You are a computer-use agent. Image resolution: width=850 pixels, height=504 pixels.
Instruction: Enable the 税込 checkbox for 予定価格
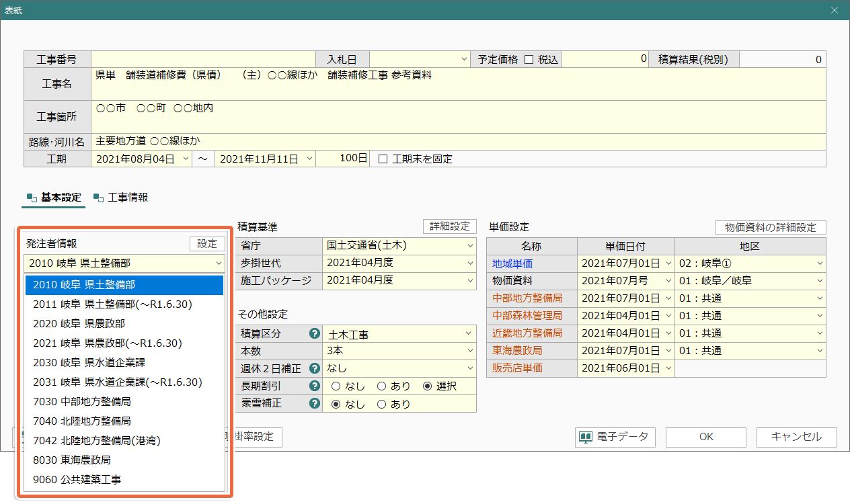pos(529,60)
